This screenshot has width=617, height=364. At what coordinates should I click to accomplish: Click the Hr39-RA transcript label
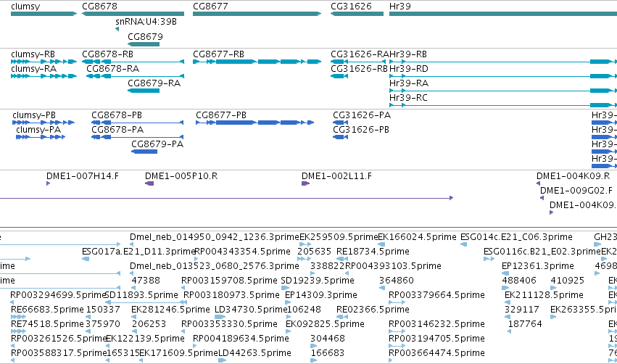409,83
